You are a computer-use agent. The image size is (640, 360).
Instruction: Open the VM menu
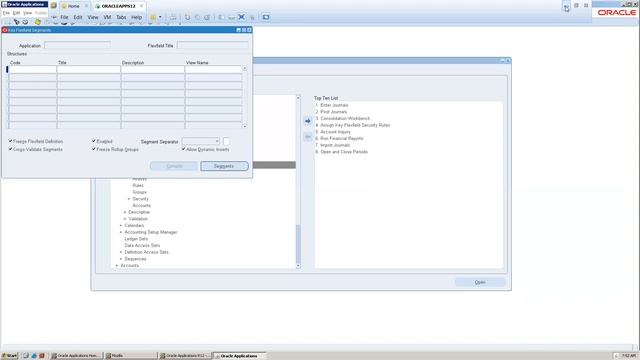point(107,17)
